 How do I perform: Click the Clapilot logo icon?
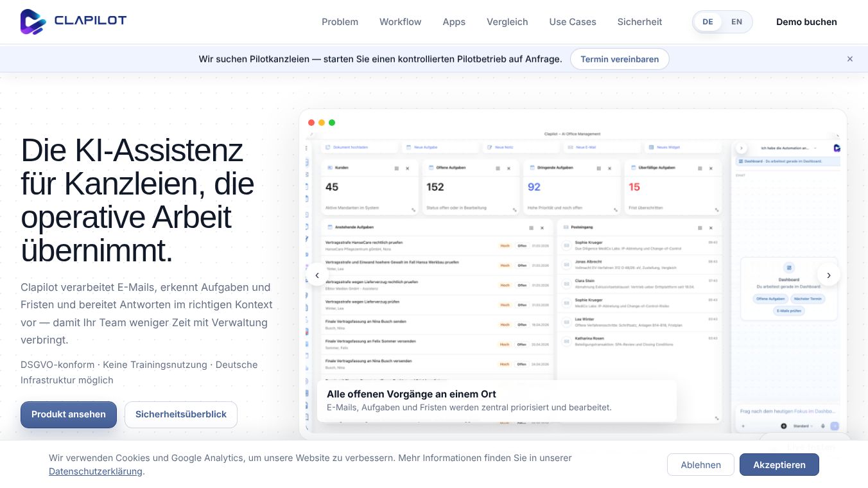coord(33,22)
